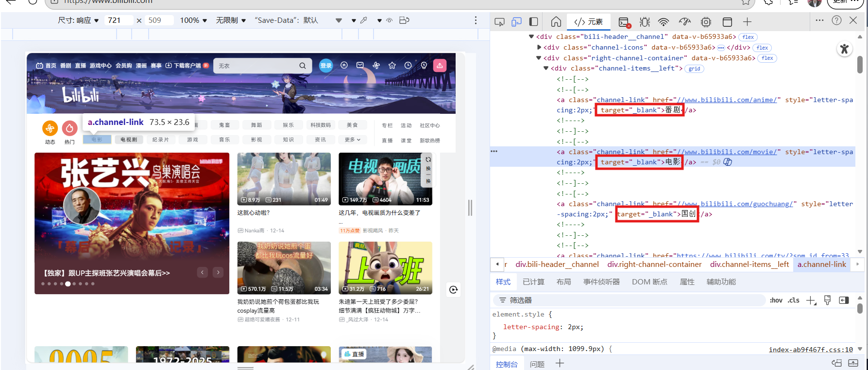
Task: Open the messages envelope icon in header
Action: click(x=360, y=65)
